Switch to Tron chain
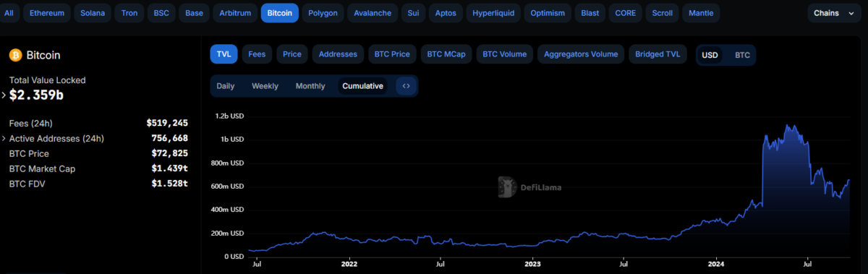 (x=129, y=13)
